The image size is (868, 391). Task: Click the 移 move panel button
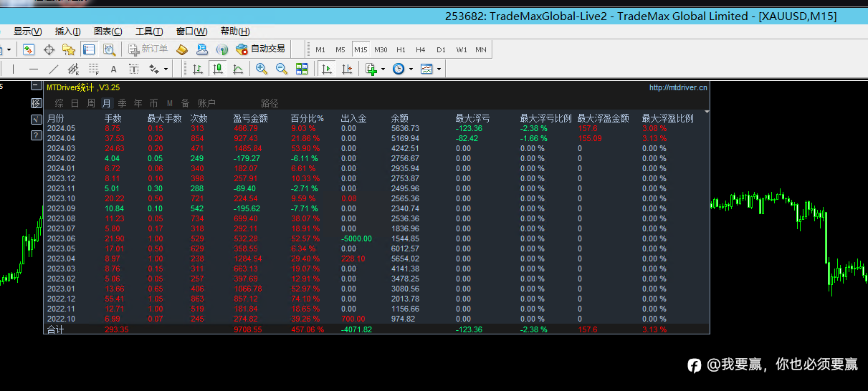[x=37, y=103]
